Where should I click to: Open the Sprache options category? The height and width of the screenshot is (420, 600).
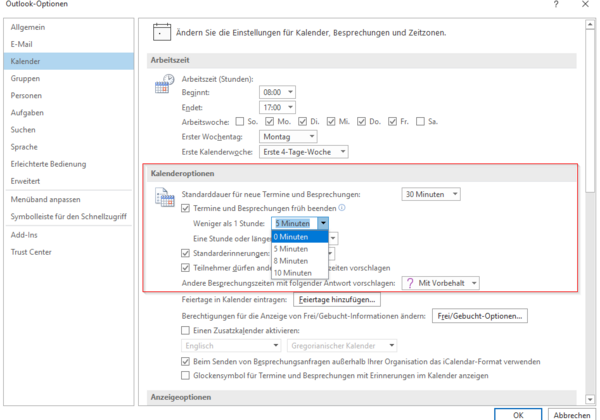point(69,147)
